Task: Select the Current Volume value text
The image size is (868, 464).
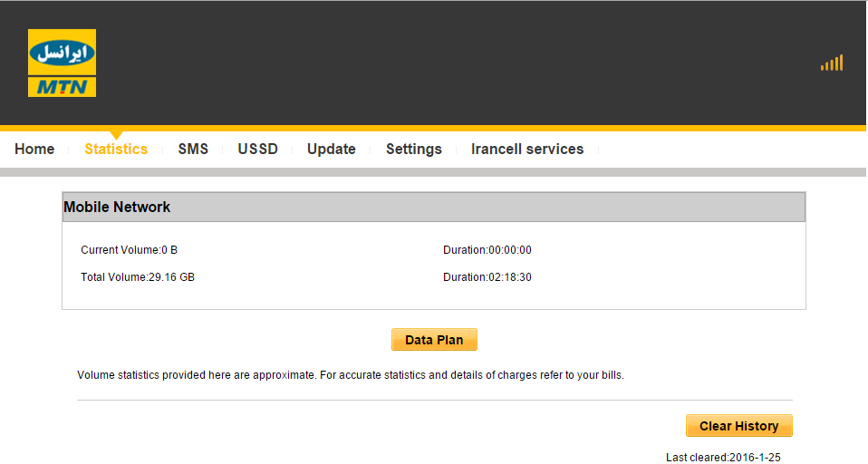Action: click(x=129, y=250)
